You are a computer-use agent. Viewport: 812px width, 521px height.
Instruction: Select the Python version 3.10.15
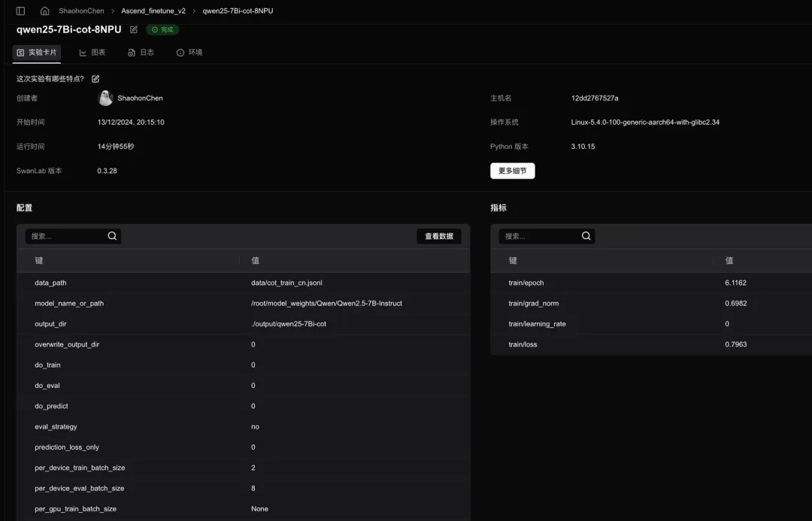[583, 147]
